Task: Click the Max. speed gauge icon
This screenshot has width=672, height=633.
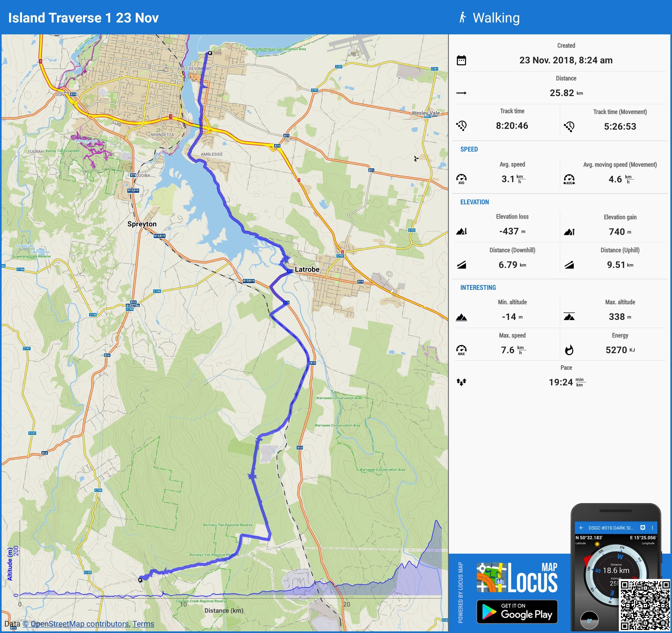Action: point(461,350)
